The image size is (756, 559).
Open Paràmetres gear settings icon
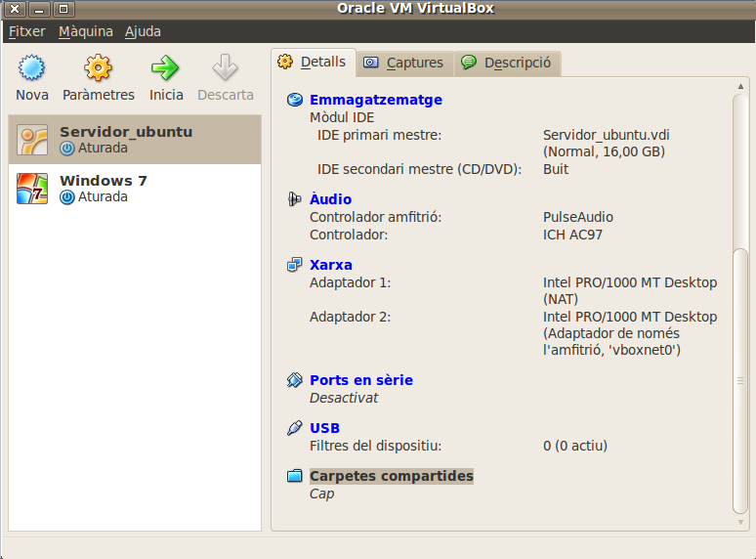(x=98, y=68)
